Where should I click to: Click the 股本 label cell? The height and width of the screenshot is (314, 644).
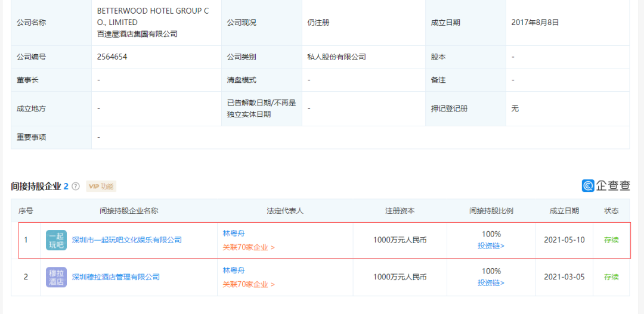pyautogui.click(x=466, y=57)
